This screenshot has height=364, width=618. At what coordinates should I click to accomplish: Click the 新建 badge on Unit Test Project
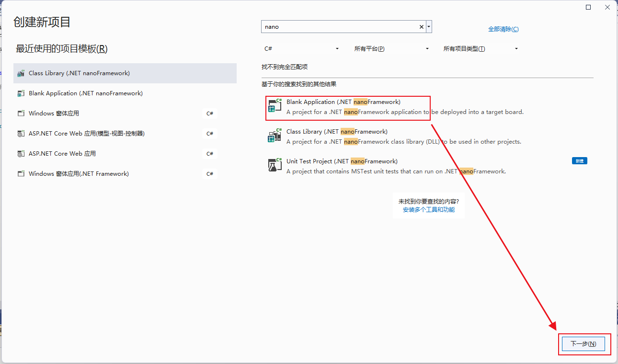(x=580, y=161)
